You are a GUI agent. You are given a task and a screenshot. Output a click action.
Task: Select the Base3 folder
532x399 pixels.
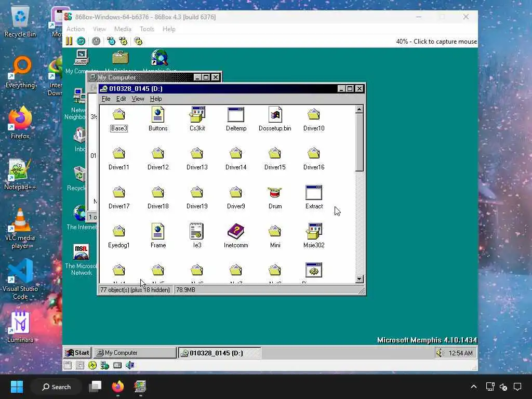tap(119, 119)
